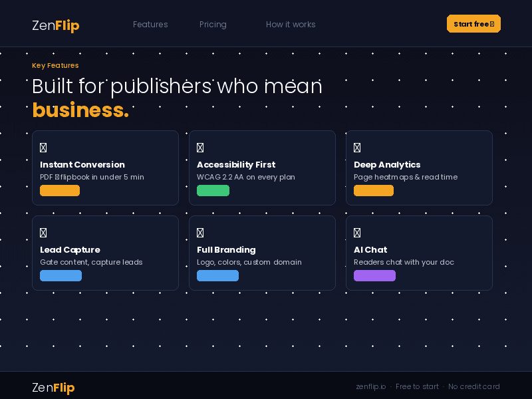This screenshot has width=532, height=399.
Task: Open the Pricing navigation item
Action: 213,24
